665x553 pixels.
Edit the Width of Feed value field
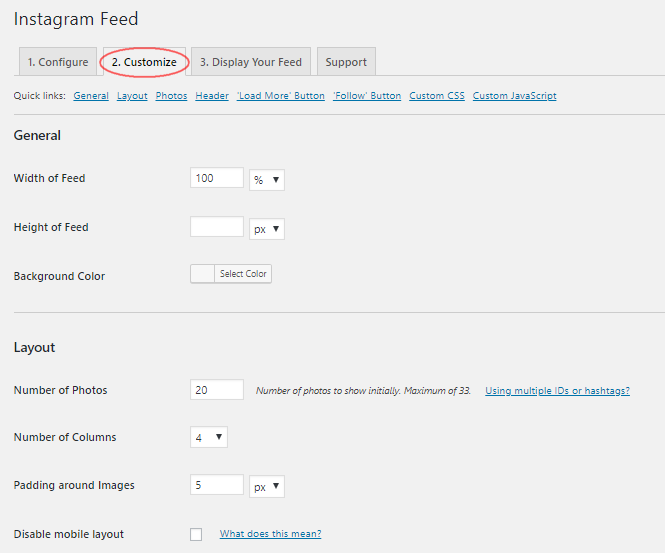tap(217, 178)
